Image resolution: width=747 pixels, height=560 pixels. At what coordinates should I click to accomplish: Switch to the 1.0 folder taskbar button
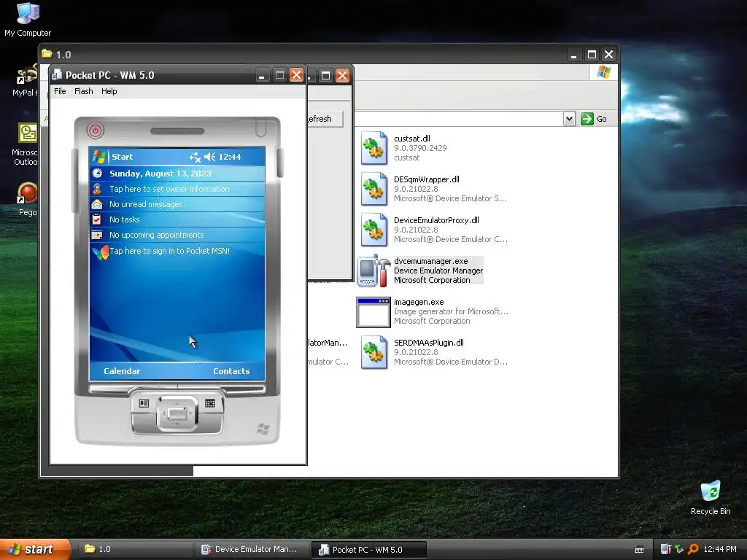coord(133,549)
